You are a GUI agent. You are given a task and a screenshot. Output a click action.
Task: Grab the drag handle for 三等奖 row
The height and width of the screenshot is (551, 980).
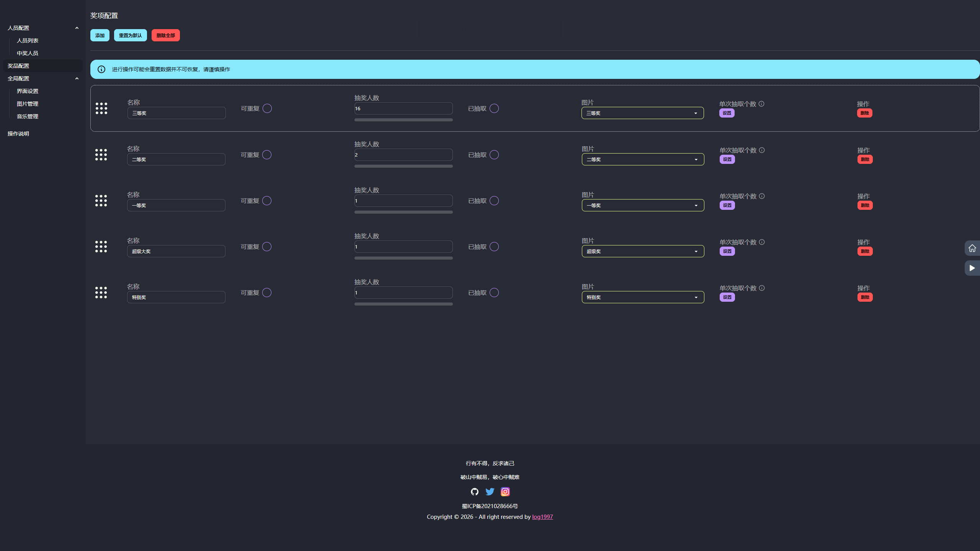101,108
